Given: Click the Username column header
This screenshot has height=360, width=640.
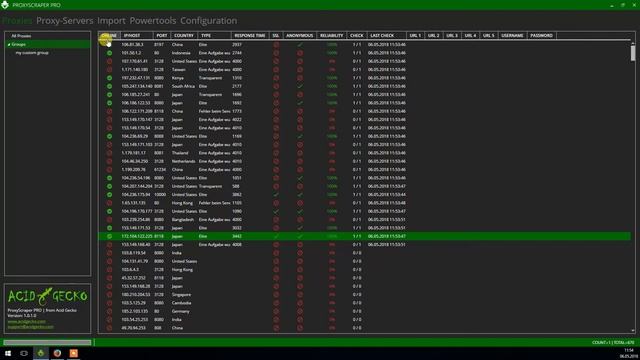Looking at the screenshot, I should coord(512,36).
